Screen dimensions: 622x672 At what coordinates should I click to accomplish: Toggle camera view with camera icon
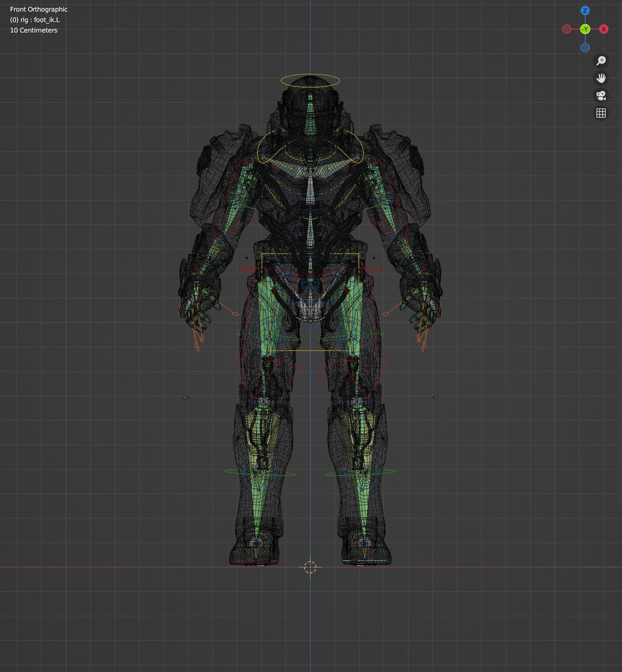601,96
